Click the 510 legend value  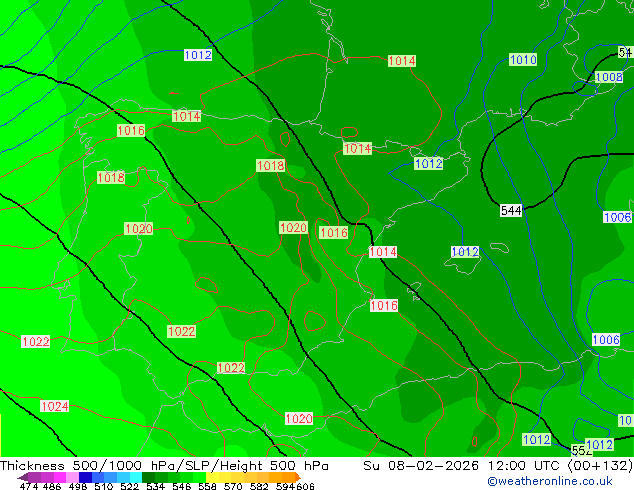coord(104,486)
